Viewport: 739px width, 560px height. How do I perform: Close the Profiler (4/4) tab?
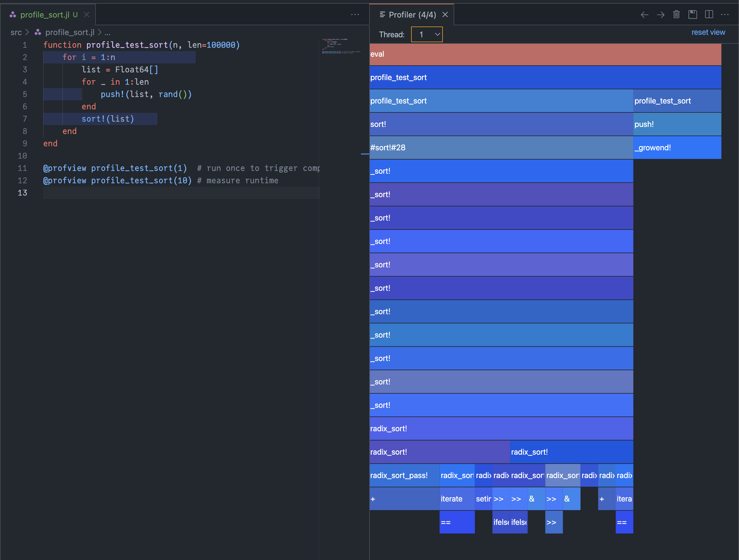(445, 15)
